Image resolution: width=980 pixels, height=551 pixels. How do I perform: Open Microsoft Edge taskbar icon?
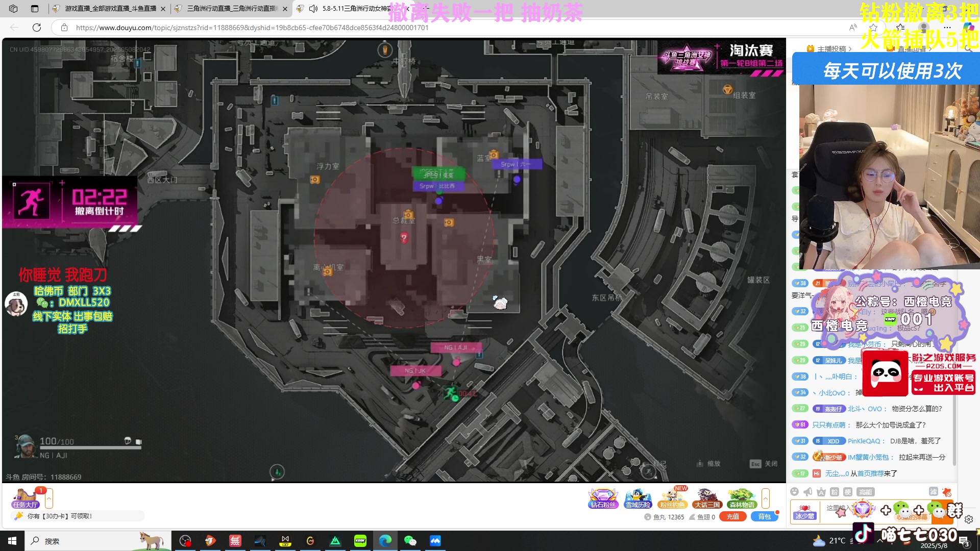point(385,541)
